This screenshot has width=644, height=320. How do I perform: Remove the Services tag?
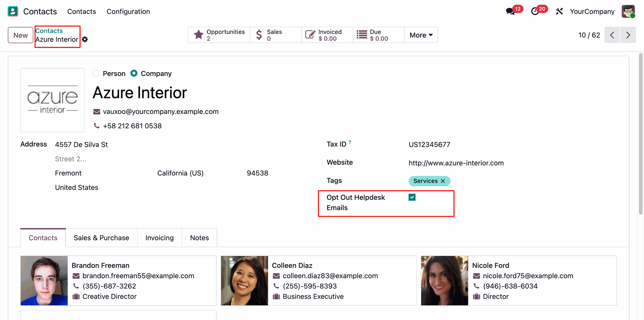(x=443, y=181)
